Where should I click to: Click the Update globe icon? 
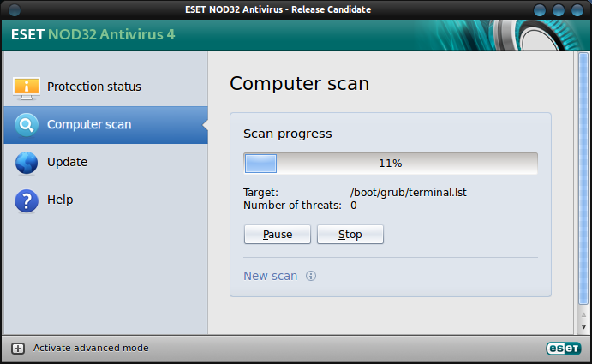[x=27, y=163]
